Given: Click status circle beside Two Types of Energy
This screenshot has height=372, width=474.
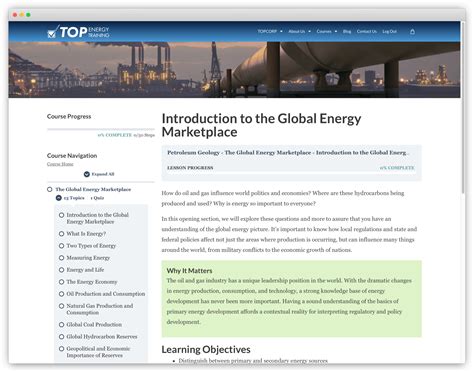Looking at the screenshot, I should pyautogui.click(x=62, y=246).
